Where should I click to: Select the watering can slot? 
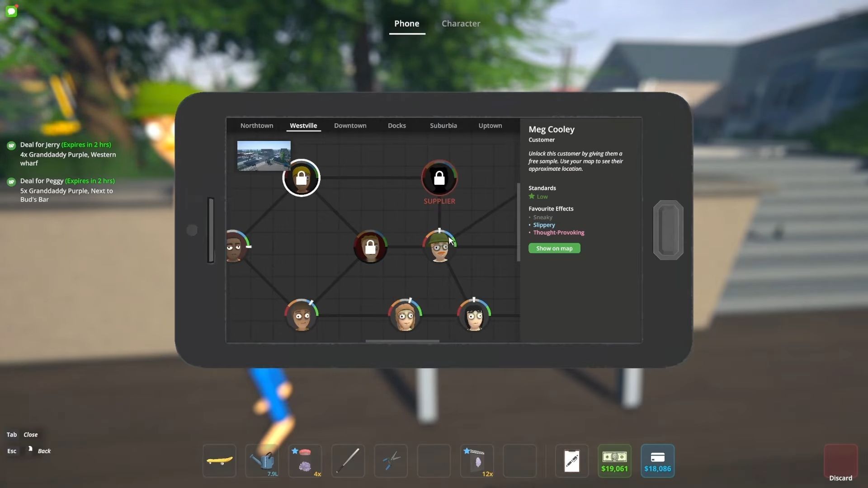262,460
